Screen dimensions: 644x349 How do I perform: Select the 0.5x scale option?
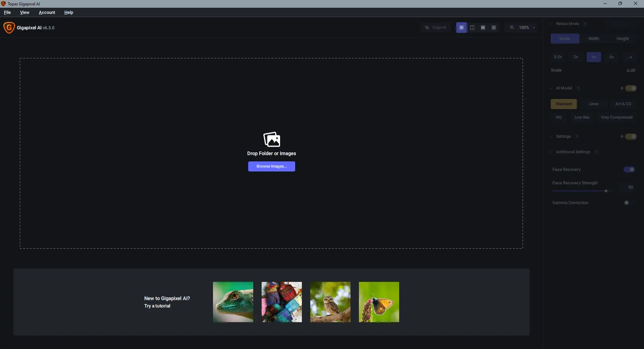tap(558, 57)
